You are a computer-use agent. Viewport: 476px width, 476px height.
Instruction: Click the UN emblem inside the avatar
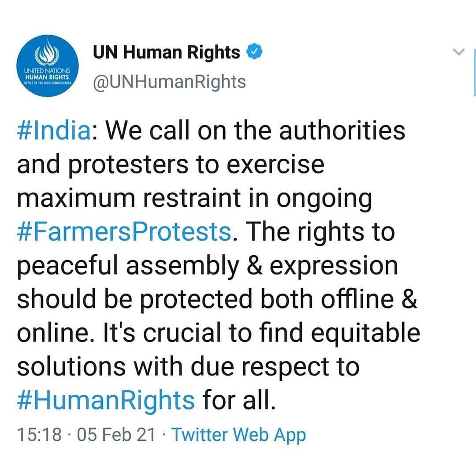[x=46, y=52]
